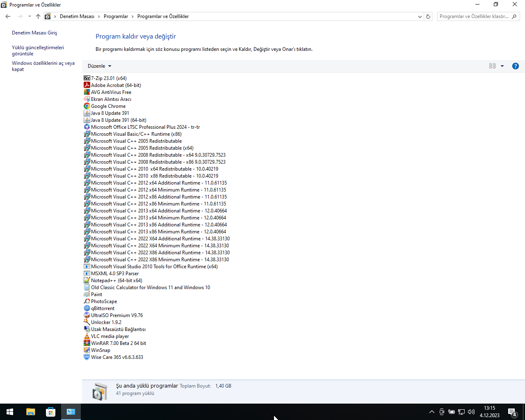Screen dimensions: 525x420
Task: Click the Paint program icon
Action: (x=87, y=294)
